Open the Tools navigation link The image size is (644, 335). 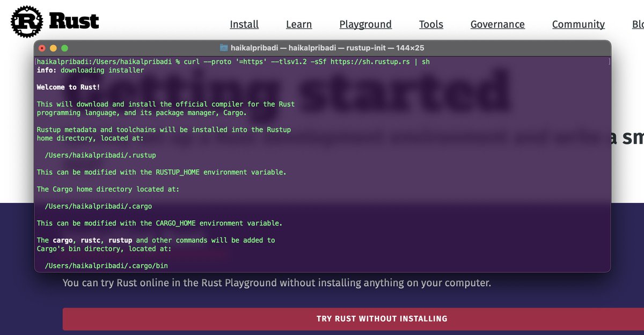tap(431, 24)
